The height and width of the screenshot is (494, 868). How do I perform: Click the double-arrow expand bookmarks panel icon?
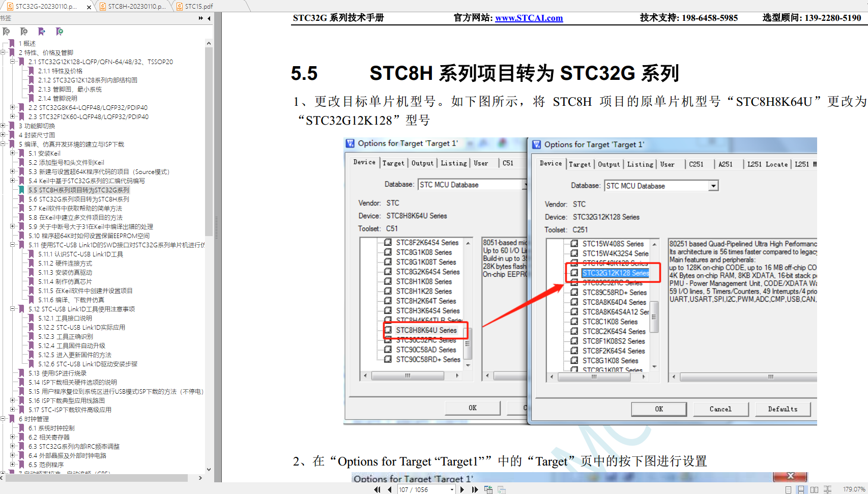[x=201, y=18]
